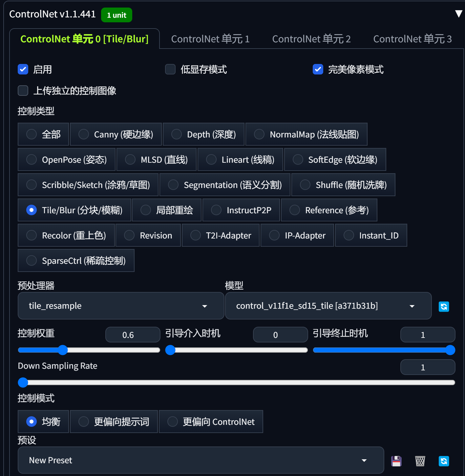Viewport: 465px width, 476px height.
Task: Select 均衡 control mode
Action: click(43, 422)
